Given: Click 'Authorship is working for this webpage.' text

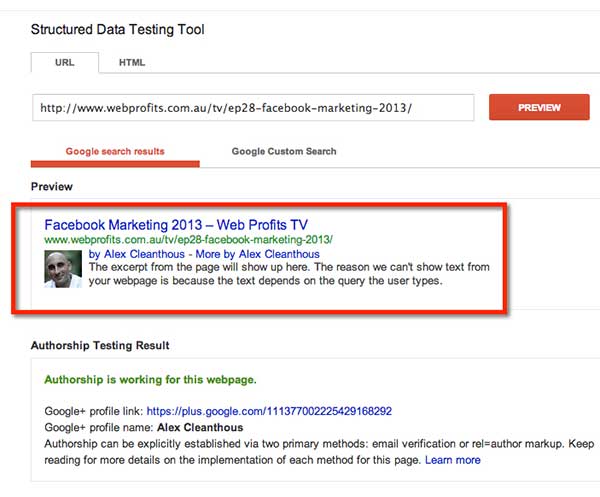Looking at the screenshot, I should pyautogui.click(x=150, y=380).
